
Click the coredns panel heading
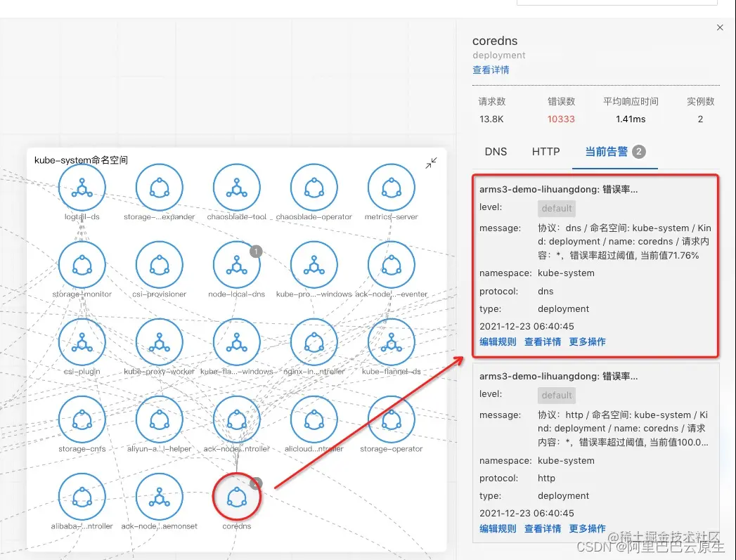495,41
